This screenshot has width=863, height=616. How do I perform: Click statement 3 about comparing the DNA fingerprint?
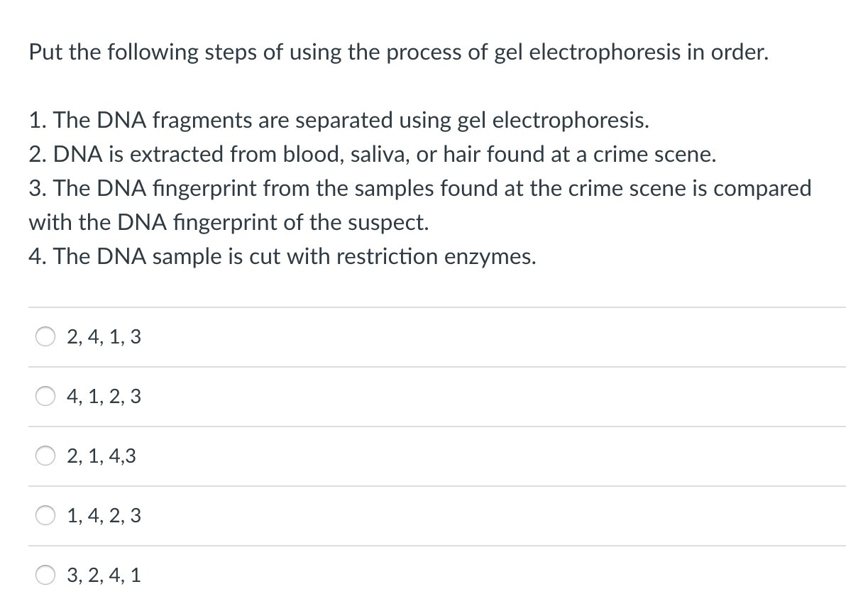(420, 206)
